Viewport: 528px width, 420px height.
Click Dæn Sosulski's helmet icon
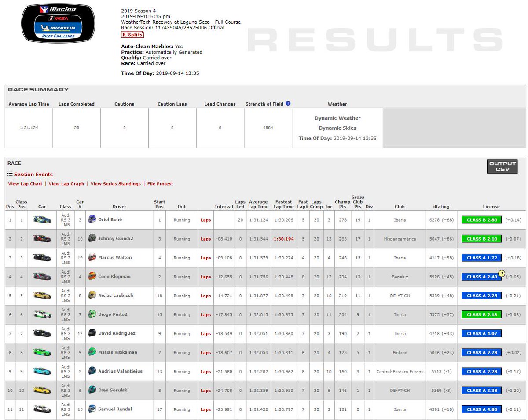pyautogui.click(x=92, y=389)
